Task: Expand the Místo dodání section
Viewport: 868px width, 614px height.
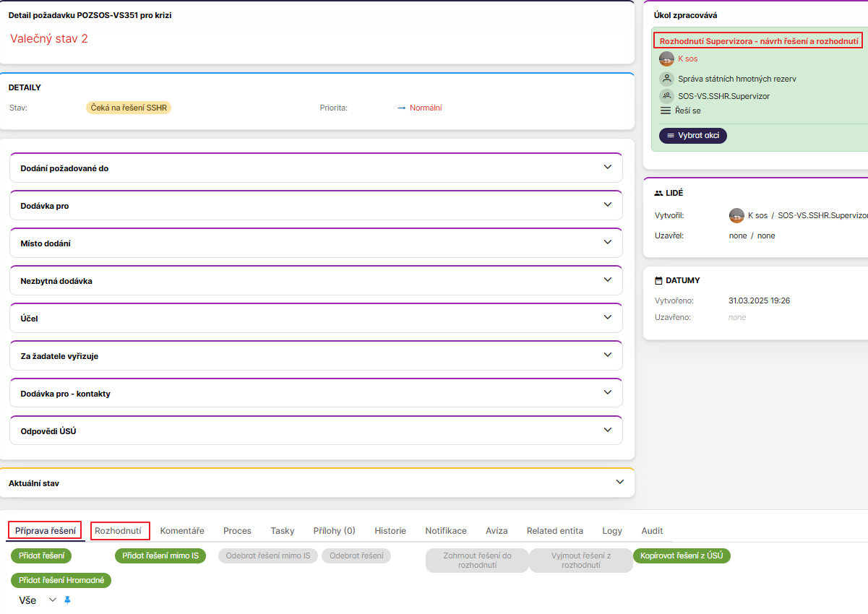Action: (607, 243)
